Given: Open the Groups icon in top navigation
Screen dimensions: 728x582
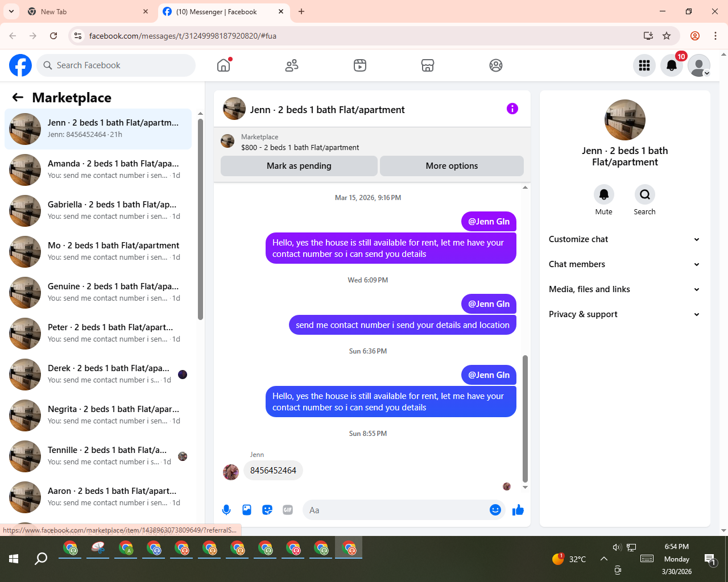Looking at the screenshot, I should click(496, 65).
